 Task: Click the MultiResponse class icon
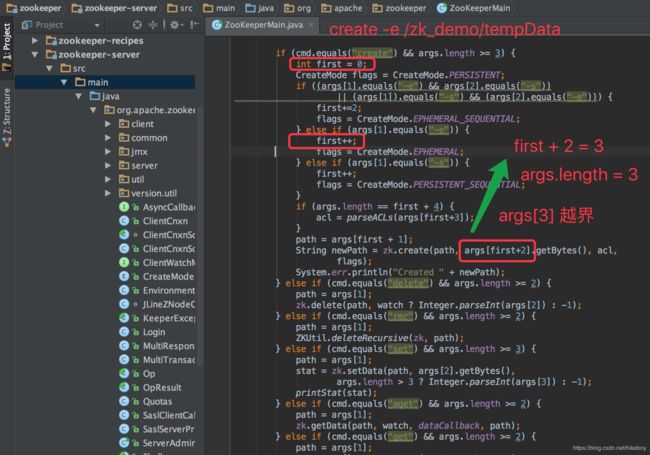[x=124, y=346]
